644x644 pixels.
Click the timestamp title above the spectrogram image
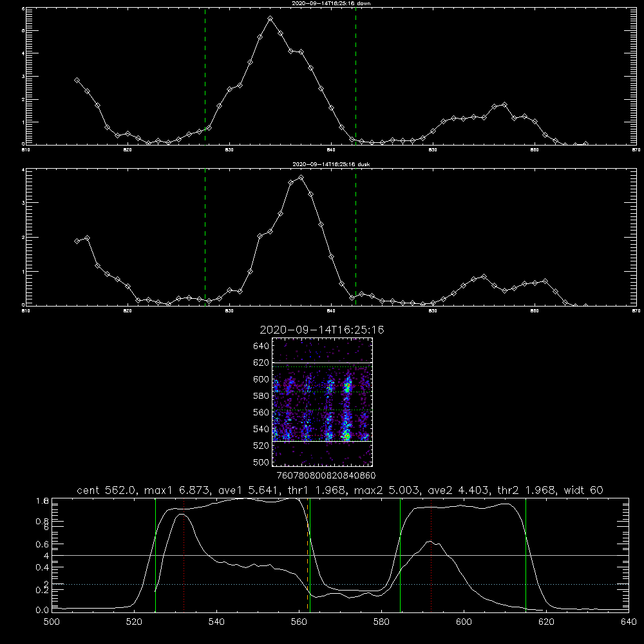pos(322,330)
